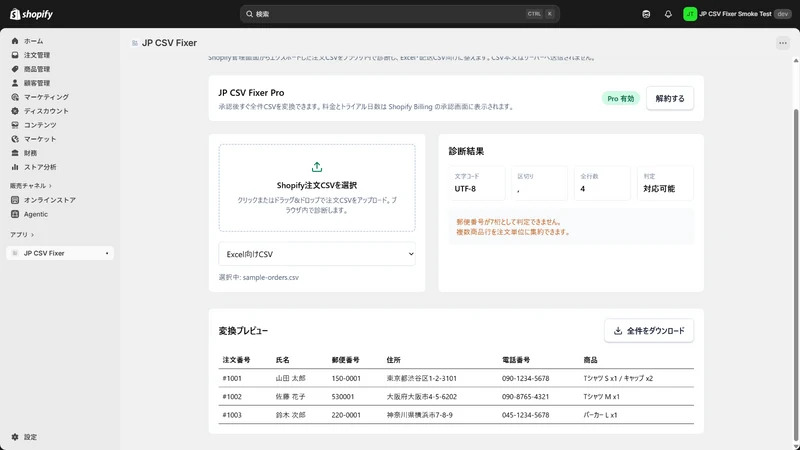Click postal code 530001
Screen dimensions: 800x450
pyautogui.click(x=343, y=396)
